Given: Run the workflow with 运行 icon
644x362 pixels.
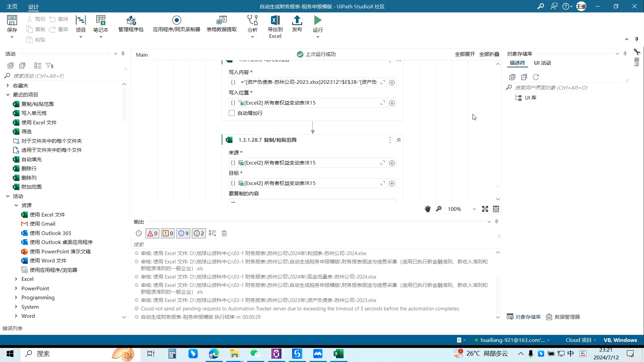Looking at the screenshot, I should pos(318,20).
